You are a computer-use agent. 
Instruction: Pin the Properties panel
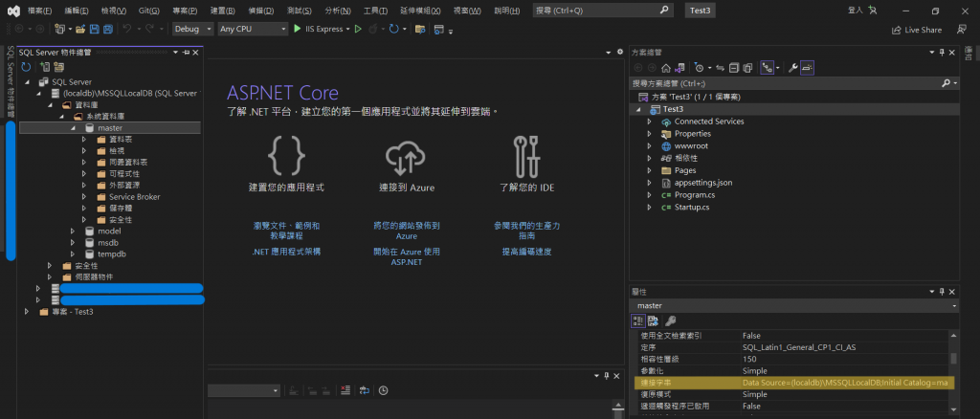pyautogui.click(x=942, y=292)
